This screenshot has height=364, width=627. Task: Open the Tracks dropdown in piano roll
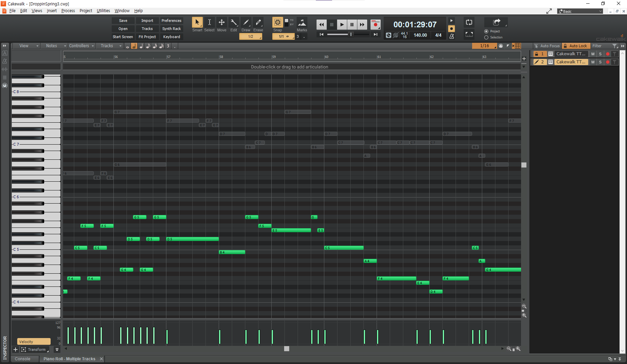tap(109, 46)
